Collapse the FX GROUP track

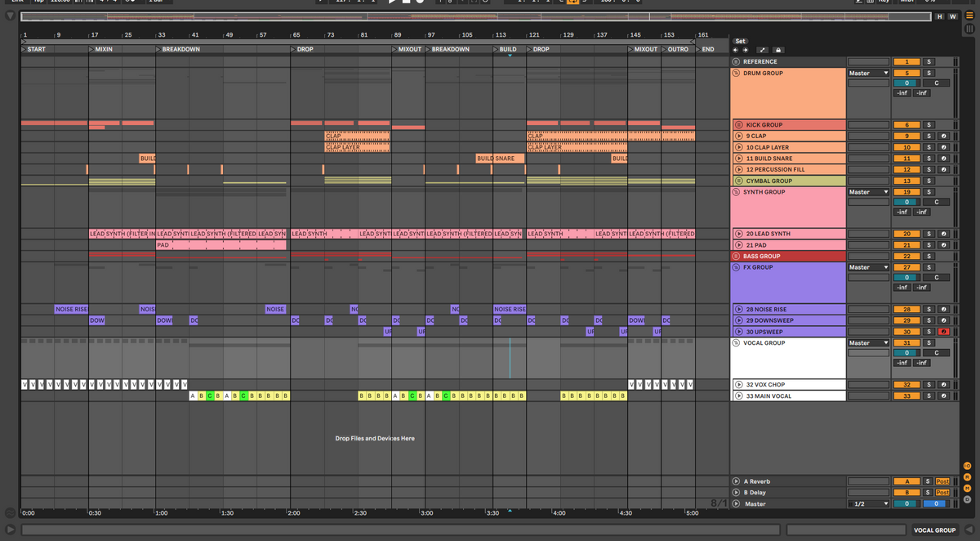pos(736,267)
